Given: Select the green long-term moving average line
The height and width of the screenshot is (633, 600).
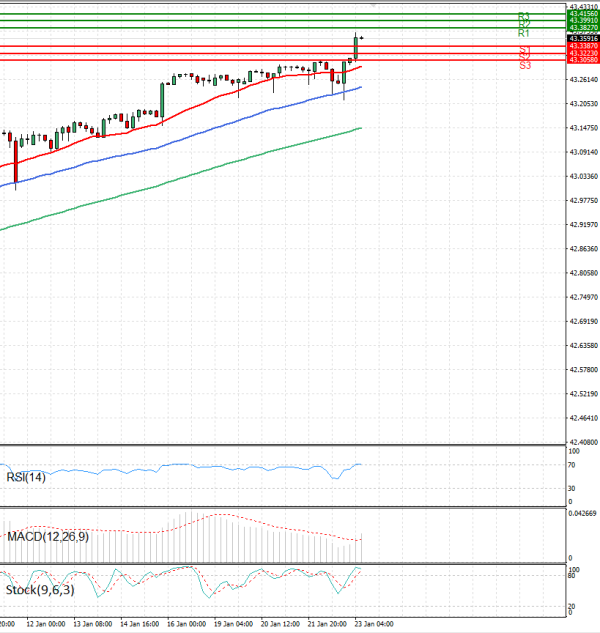Looking at the screenshot, I should pyautogui.click(x=200, y=172).
